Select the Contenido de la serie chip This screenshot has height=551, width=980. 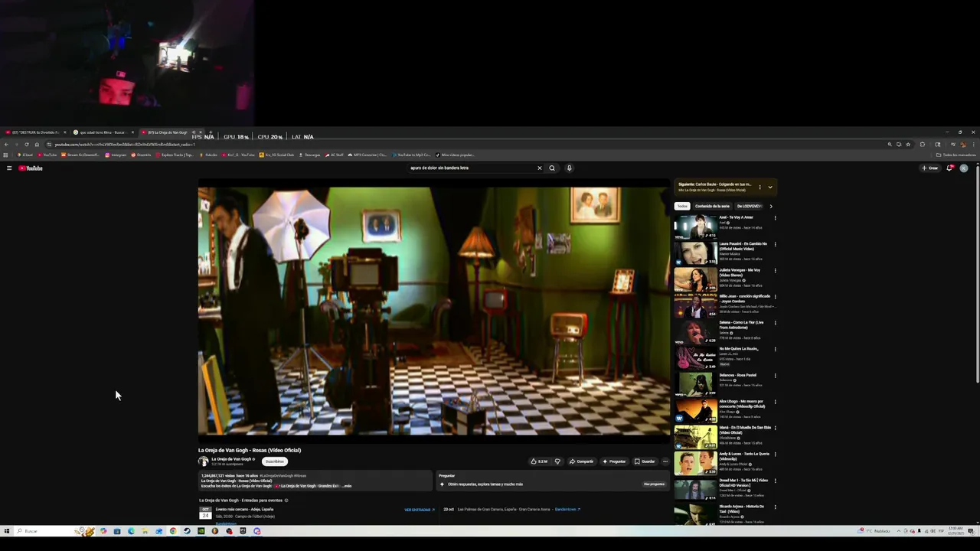[x=712, y=206]
